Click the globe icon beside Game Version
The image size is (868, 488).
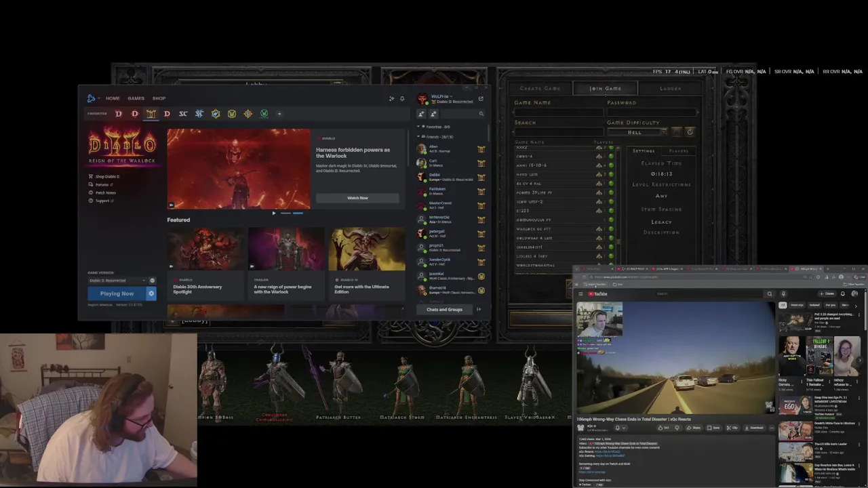coord(152,281)
